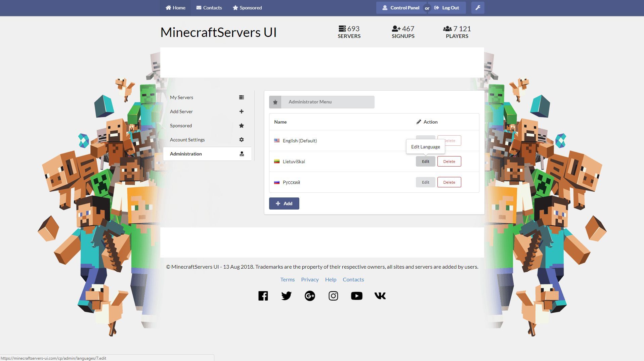Click the signups user-plus icon next to 467
644x361 pixels.
[396, 29]
